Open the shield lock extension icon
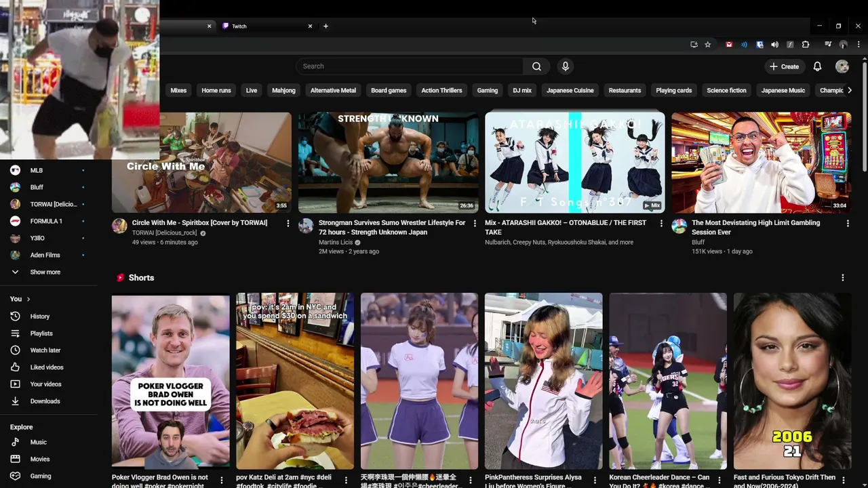 [x=759, y=45]
